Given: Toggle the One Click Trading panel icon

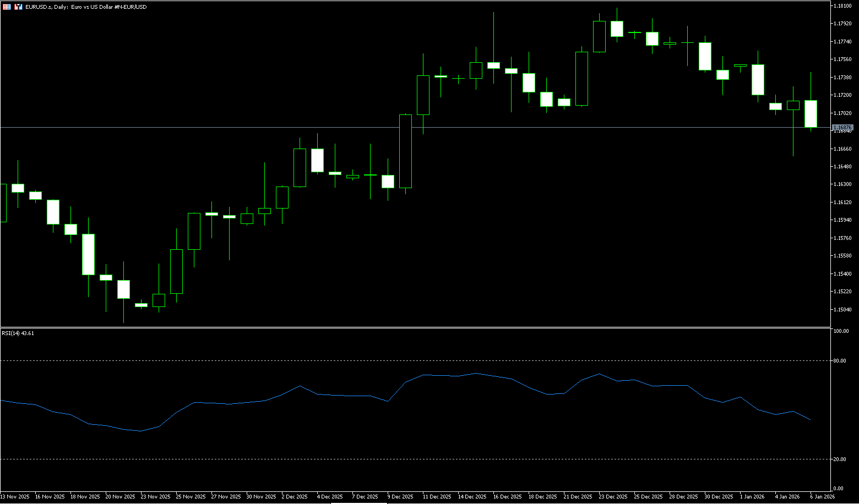Looking at the screenshot, I should 7,7.
